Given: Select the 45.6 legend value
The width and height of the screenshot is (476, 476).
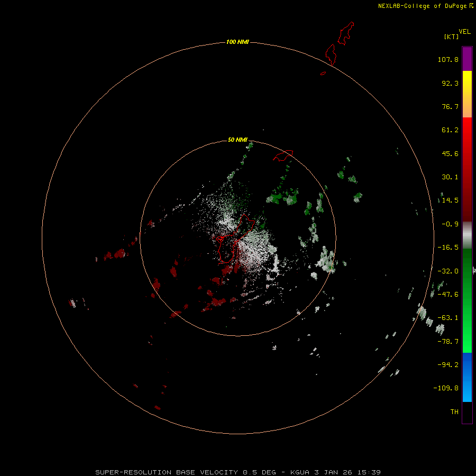Looking at the screenshot, I should (x=450, y=153).
